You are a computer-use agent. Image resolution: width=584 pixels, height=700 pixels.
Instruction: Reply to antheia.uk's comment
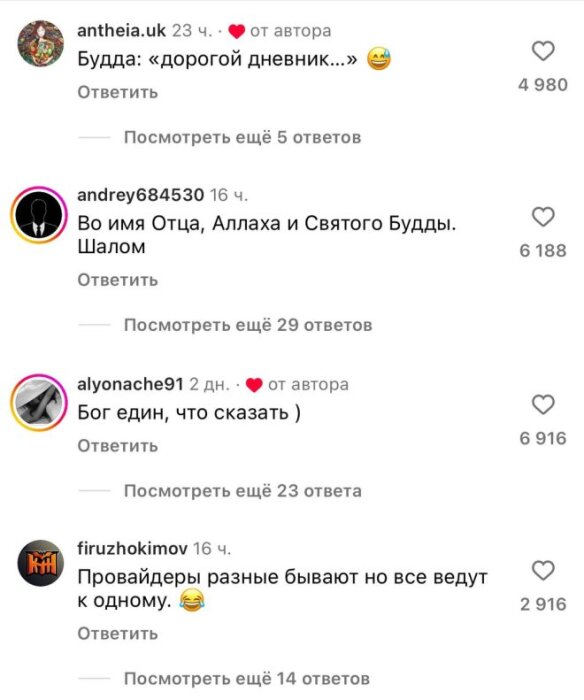118,92
